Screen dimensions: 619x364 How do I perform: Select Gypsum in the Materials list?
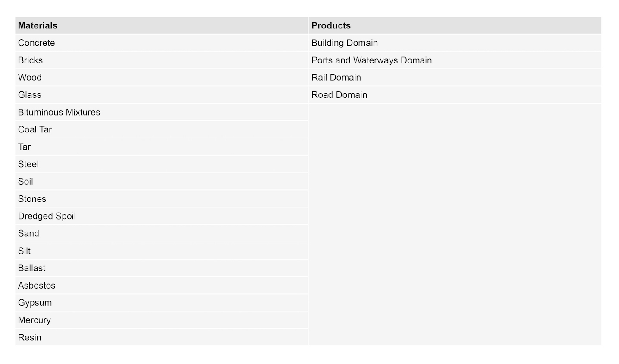coord(35,303)
